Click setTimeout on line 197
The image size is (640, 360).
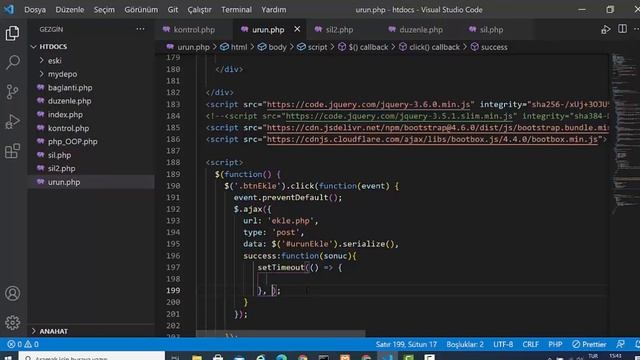[281, 267]
